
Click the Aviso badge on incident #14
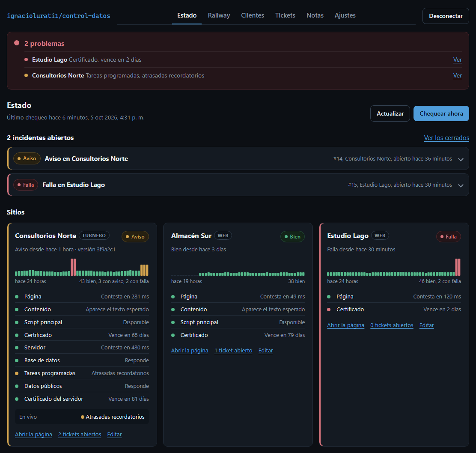point(27,158)
